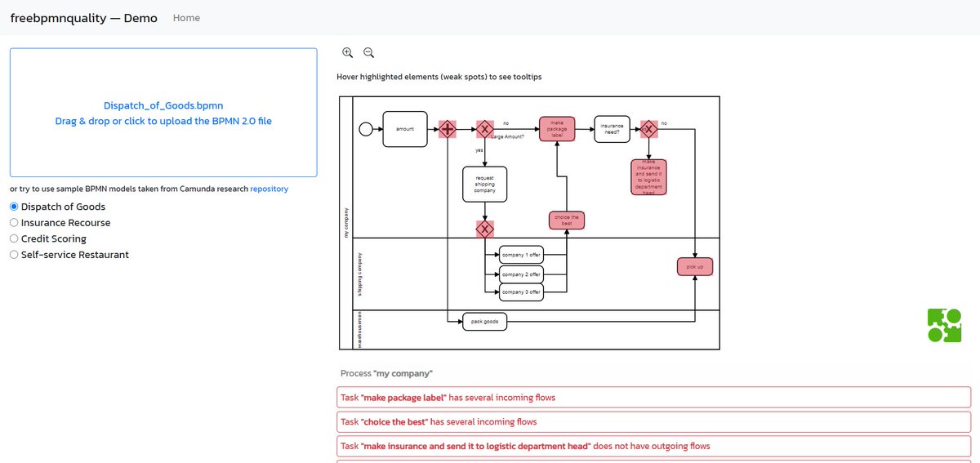Select the pack goods task
Image resolution: width=980 pixels, height=463 pixels.
click(485, 322)
